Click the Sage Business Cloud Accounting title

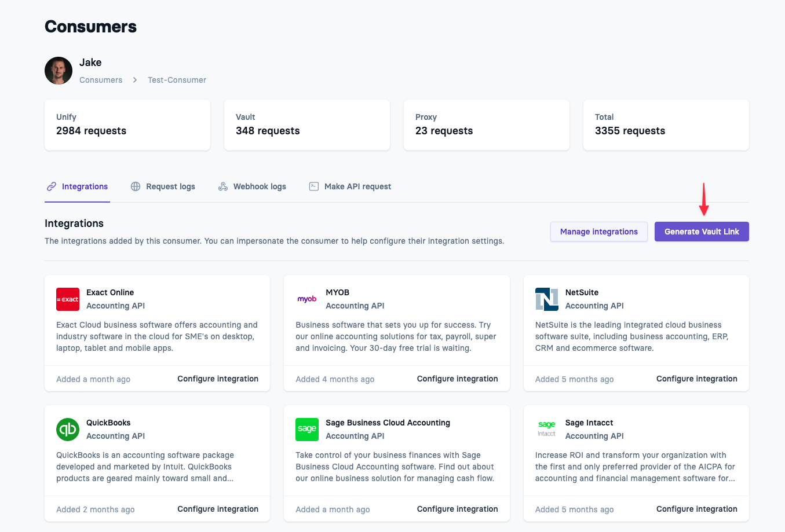point(388,423)
